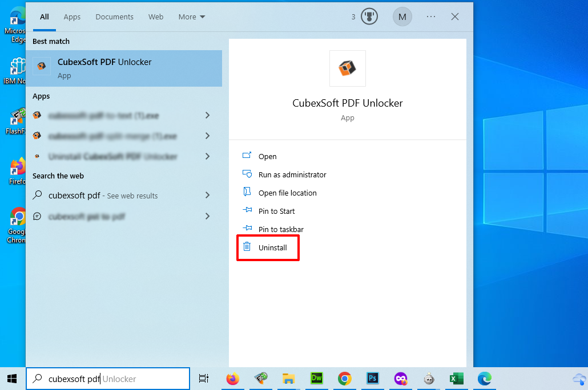
Task: Switch to the Apps tab
Action: (72, 17)
